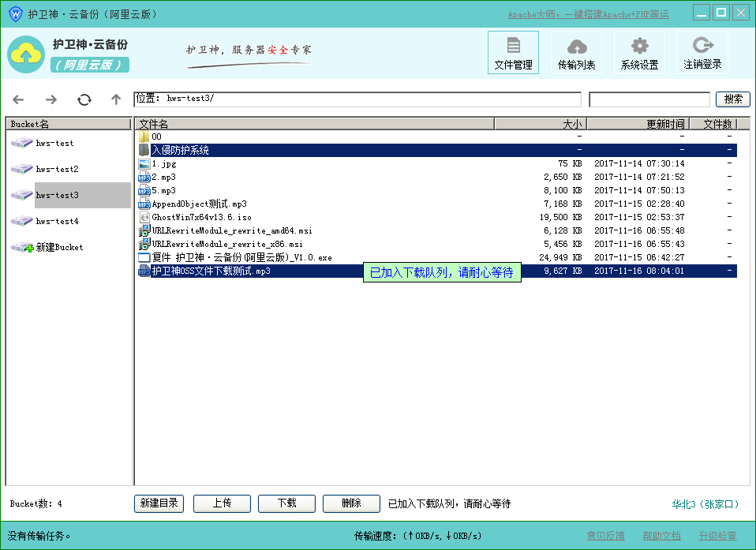
Task: Open 系统设置 system settings
Action: point(639,53)
